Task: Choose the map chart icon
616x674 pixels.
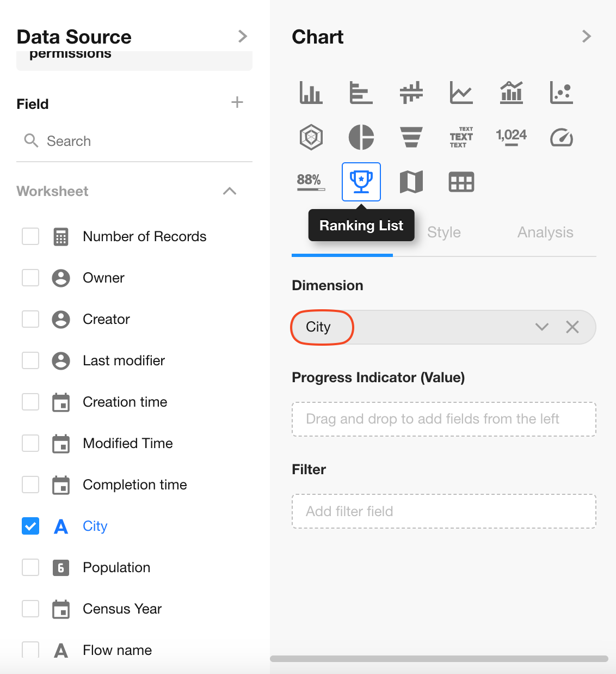Action: 411,182
